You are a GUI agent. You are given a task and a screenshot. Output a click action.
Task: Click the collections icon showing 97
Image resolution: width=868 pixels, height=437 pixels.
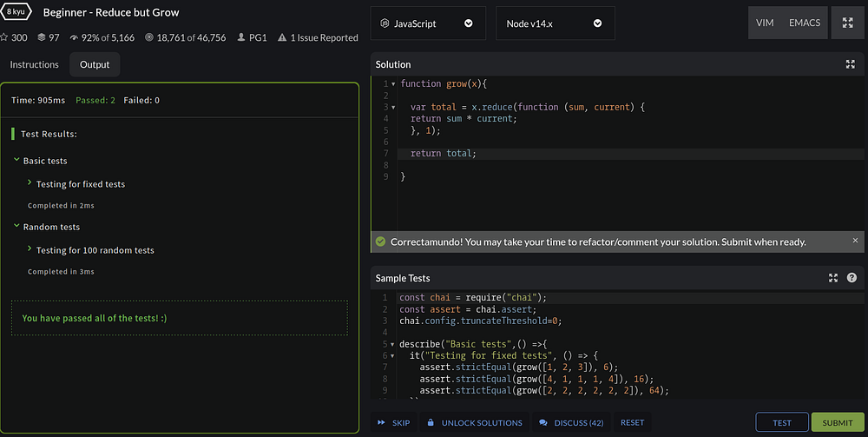[x=42, y=38]
